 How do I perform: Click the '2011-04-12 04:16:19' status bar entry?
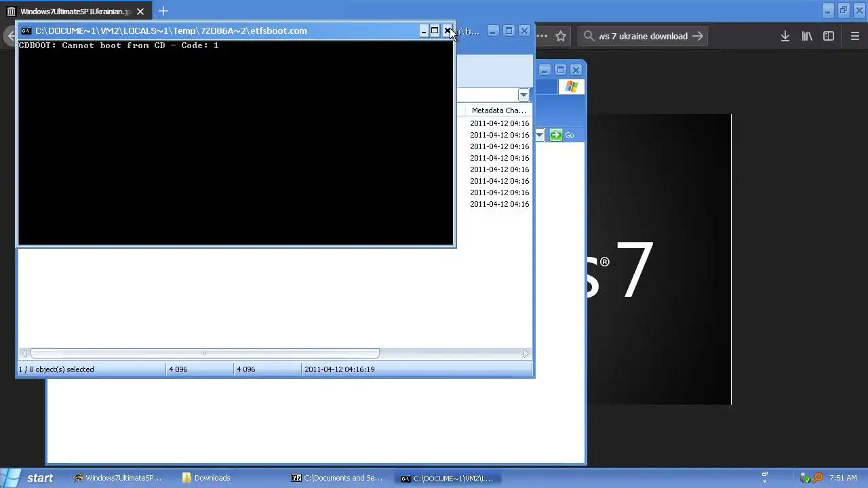click(340, 369)
